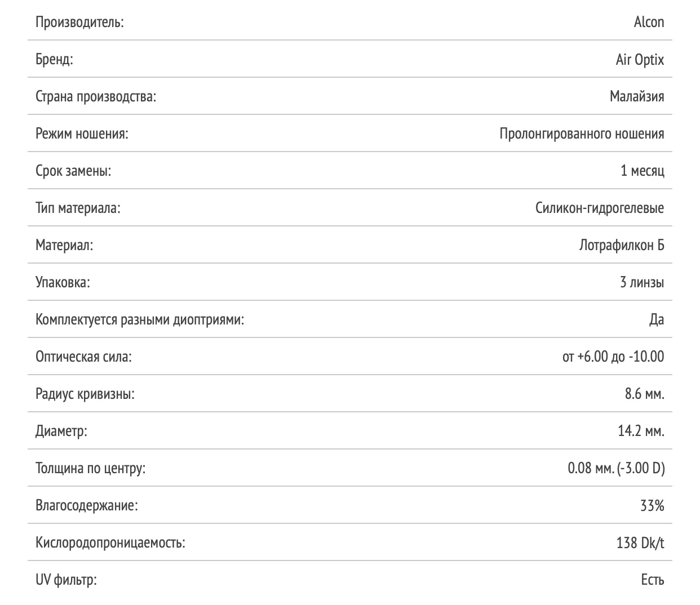Screen dimensions: 700x605
Task: Click the 'UV фильтр:' label
Action: 66,580
